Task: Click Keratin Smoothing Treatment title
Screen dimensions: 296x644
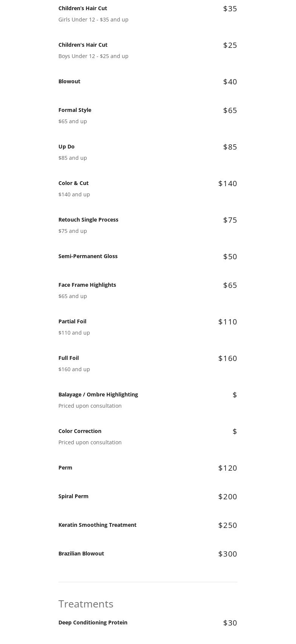Action: [97, 525]
